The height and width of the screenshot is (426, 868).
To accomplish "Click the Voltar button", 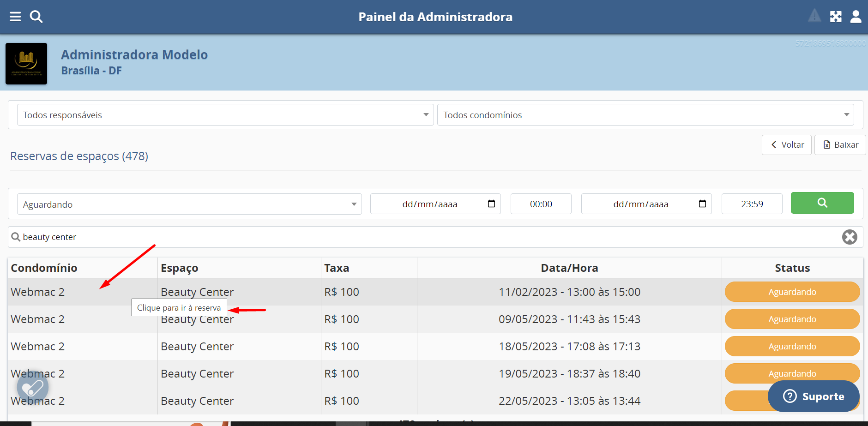I will [x=786, y=145].
